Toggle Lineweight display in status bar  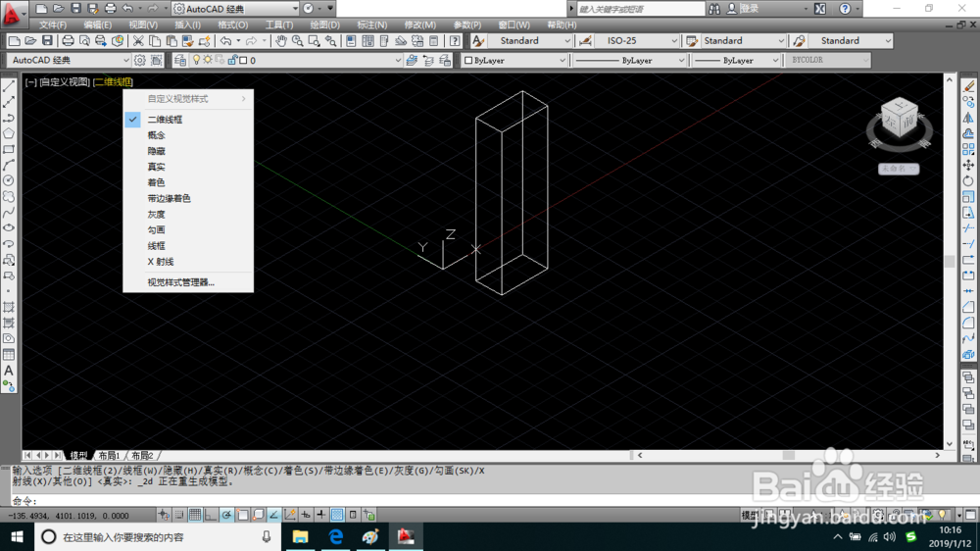pyautogui.click(x=321, y=516)
